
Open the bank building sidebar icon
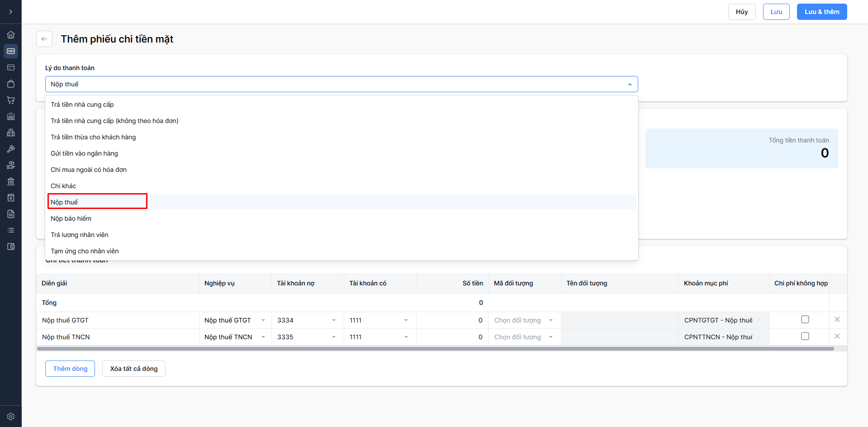[11, 181]
